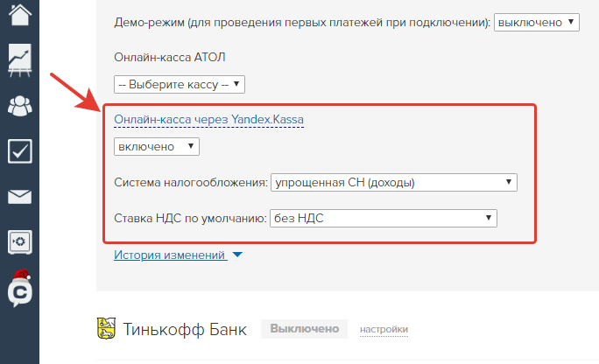Open the analytics chart icon in sidebar
The height and width of the screenshot is (364, 599).
(20, 59)
